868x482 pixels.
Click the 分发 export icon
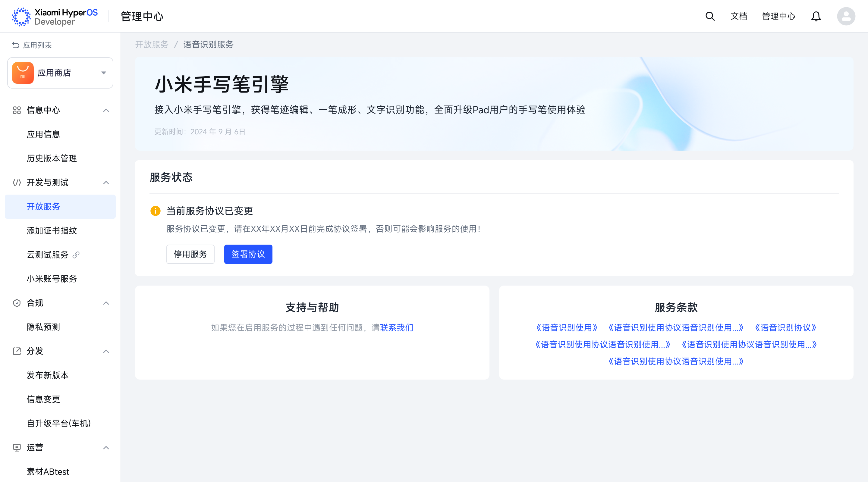point(17,351)
